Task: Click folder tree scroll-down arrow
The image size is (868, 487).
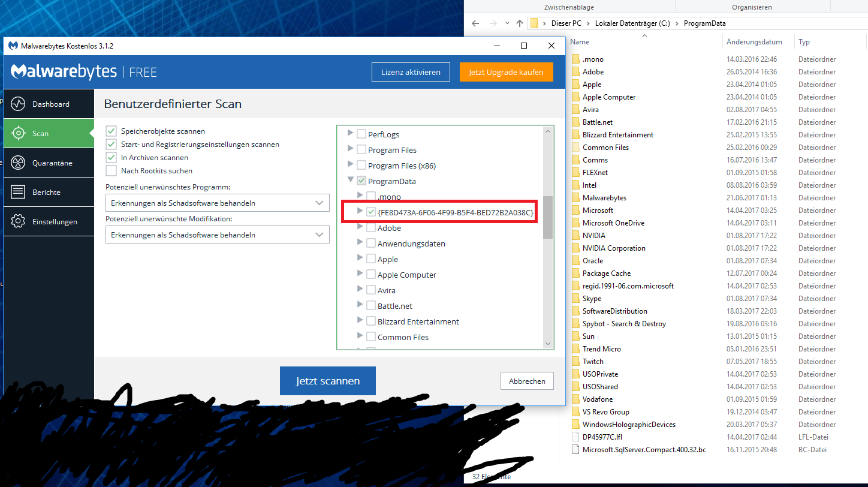Action: click(548, 344)
